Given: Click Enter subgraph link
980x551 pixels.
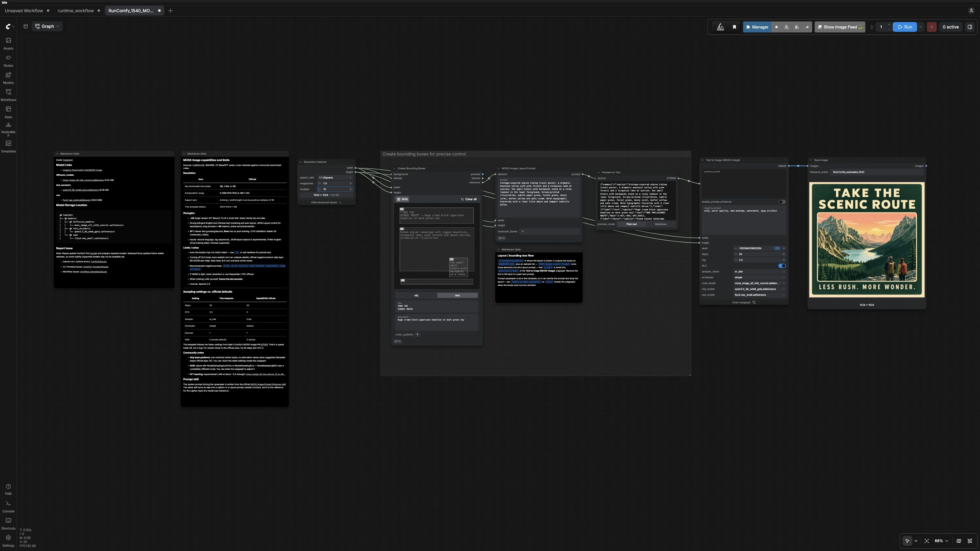Looking at the screenshot, I should (x=744, y=303).
